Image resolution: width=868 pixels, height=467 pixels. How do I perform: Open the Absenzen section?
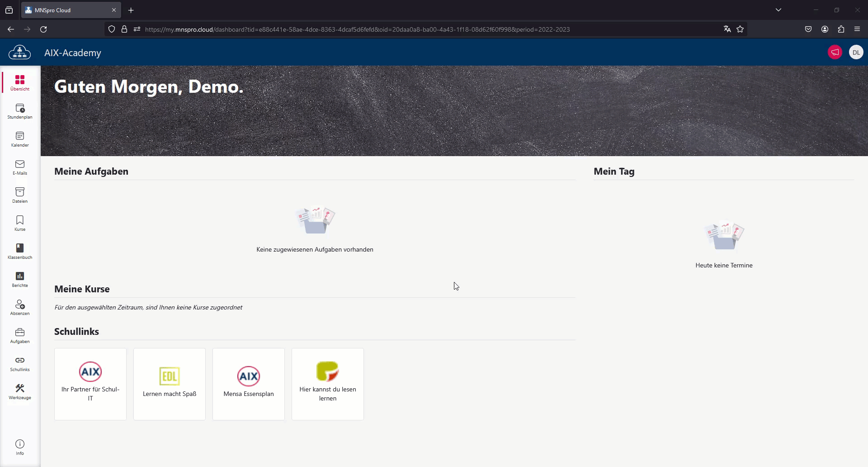20,308
